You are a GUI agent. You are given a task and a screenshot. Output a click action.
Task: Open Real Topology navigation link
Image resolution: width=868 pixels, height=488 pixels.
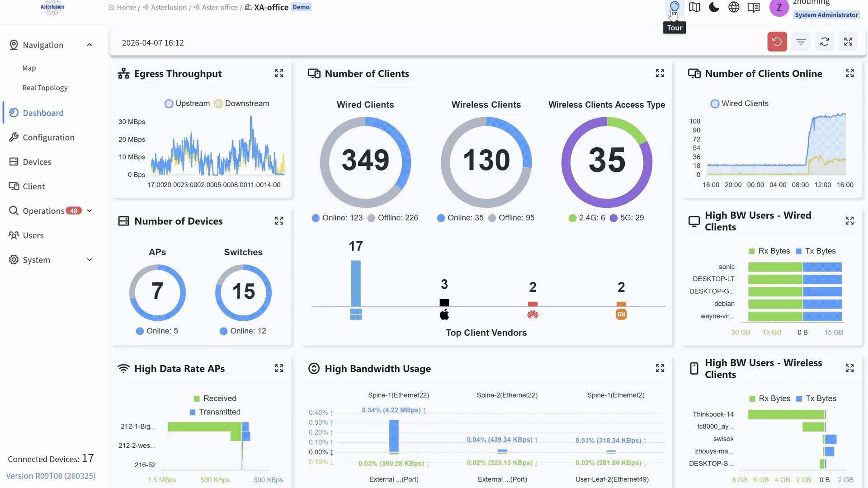45,88
